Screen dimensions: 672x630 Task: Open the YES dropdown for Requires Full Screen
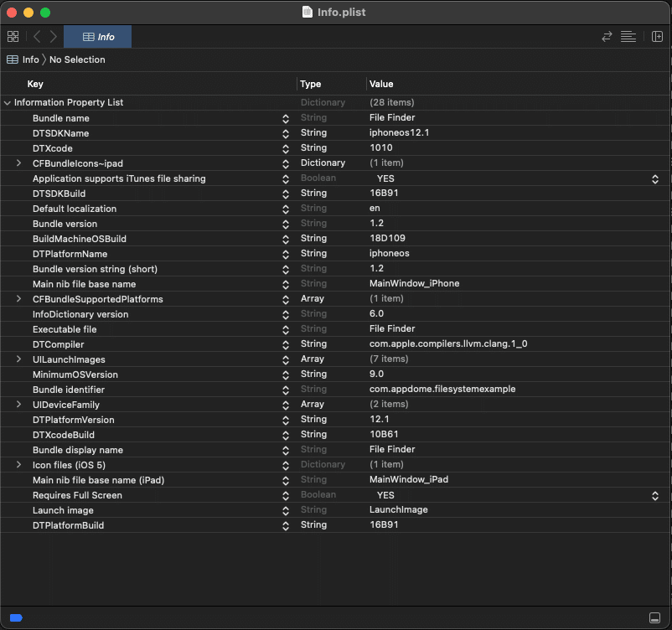tap(654, 495)
